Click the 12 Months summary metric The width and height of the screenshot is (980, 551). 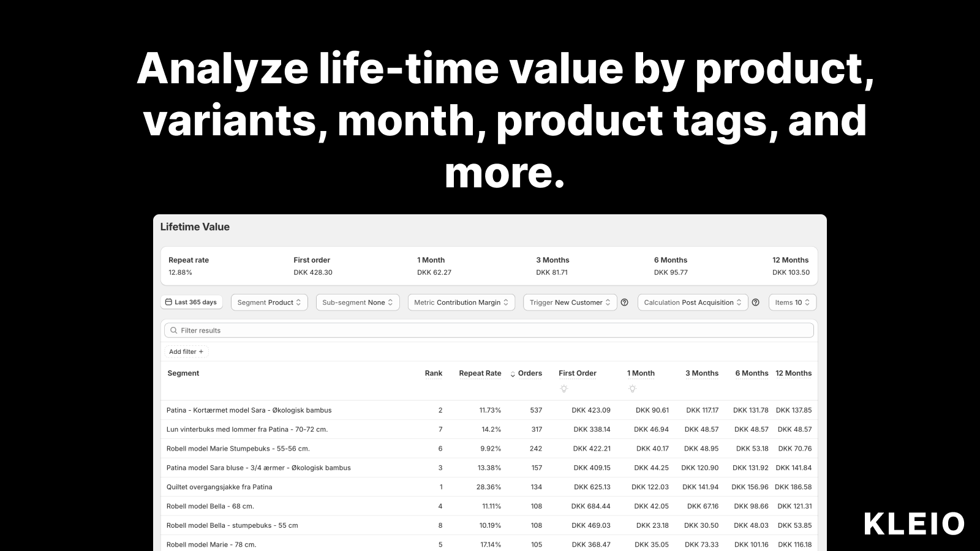point(791,266)
